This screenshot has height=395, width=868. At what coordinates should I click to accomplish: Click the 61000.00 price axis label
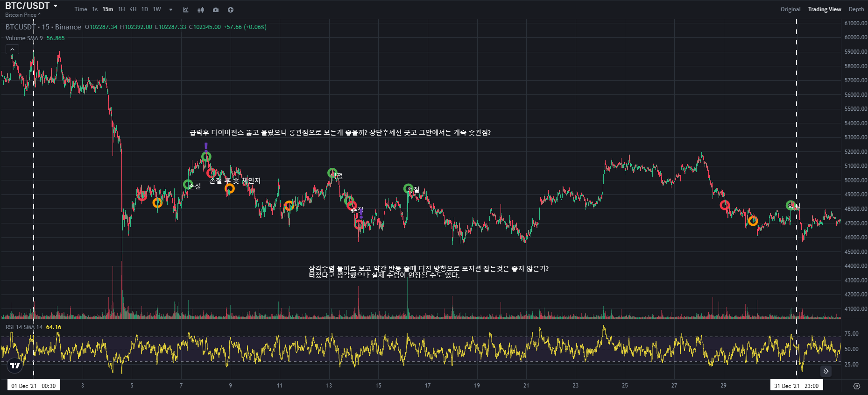(x=856, y=23)
